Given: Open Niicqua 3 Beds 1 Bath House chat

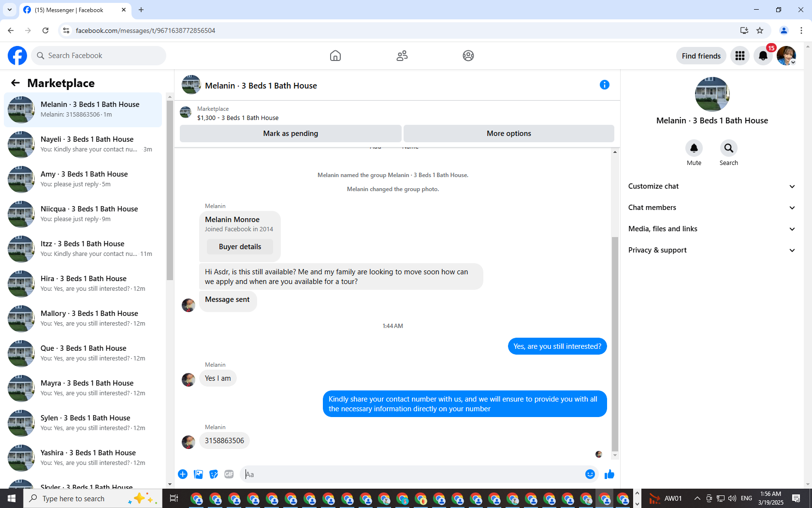Looking at the screenshot, I should point(83,214).
